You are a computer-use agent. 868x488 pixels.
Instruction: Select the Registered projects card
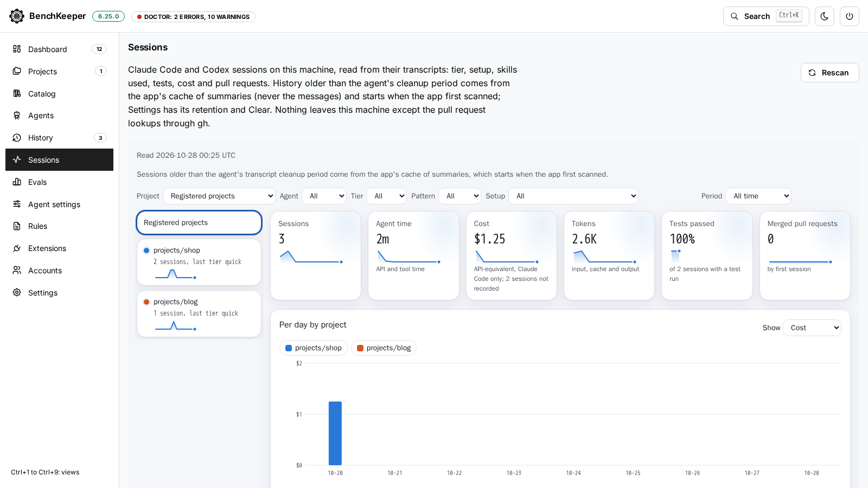[199, 223]
